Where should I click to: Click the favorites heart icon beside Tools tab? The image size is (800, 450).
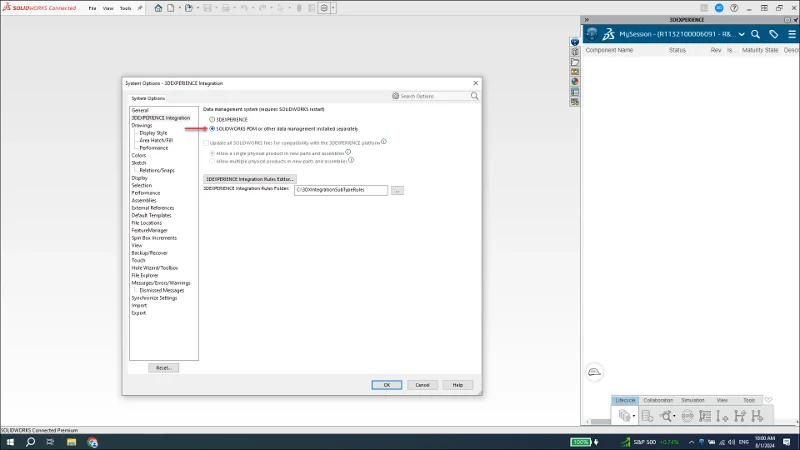coord(768,400)
